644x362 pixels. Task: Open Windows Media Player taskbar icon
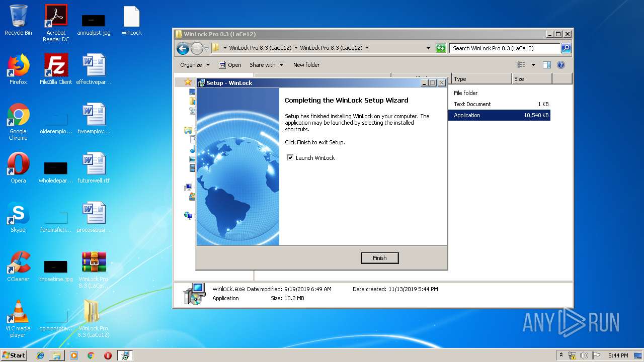coord(74,355)
